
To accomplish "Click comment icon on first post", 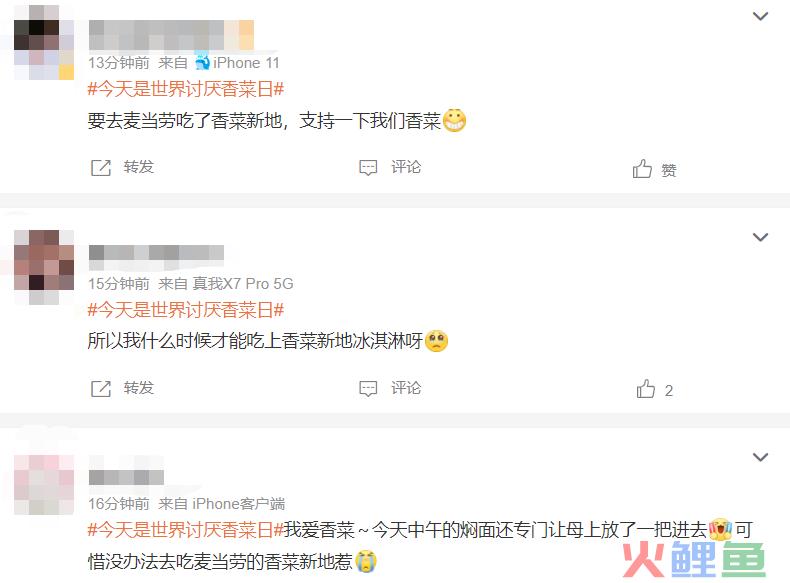I will 368,167.
